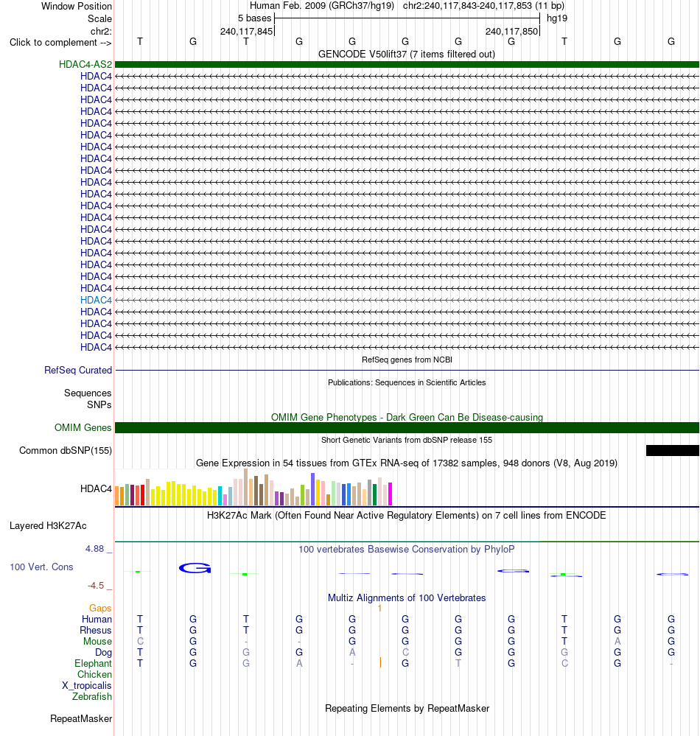Image resolution: width=700 pixels, height=736 pixels.
Task: Click the 'A' base in the Mouse row
Action: (x=617, y=641)
